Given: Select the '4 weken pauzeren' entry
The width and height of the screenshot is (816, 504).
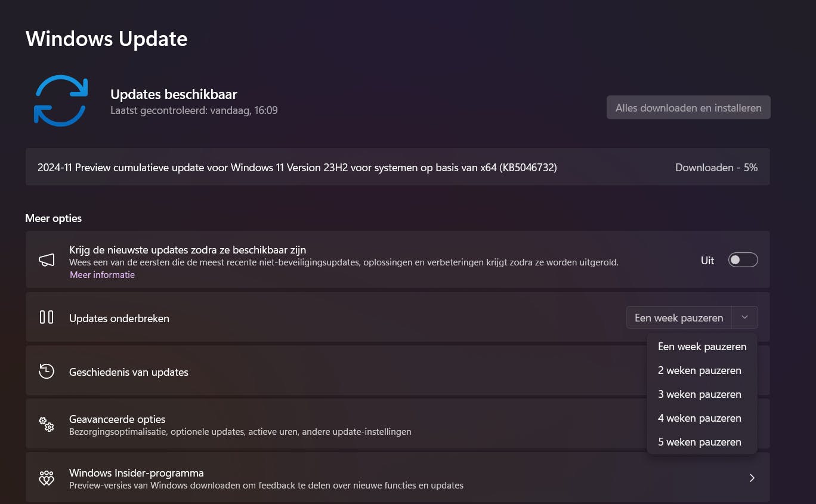Looking at the screenshot, I should click(699, 418).
